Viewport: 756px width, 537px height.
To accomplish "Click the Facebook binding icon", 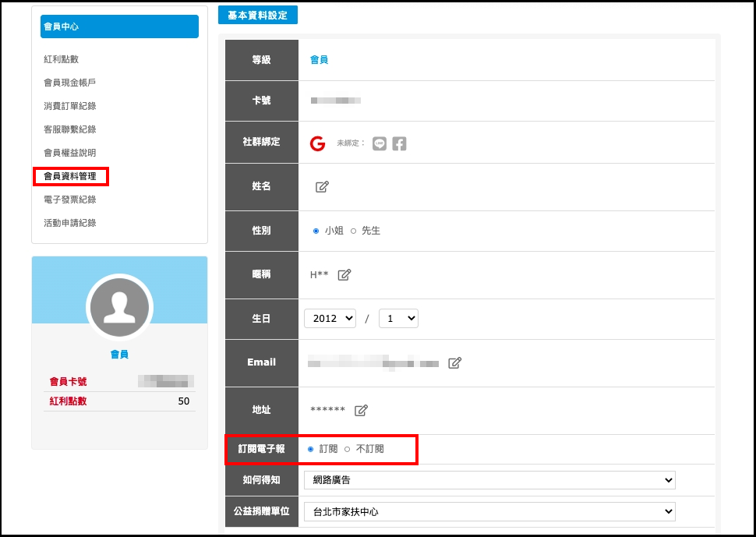I will [399, 143].
